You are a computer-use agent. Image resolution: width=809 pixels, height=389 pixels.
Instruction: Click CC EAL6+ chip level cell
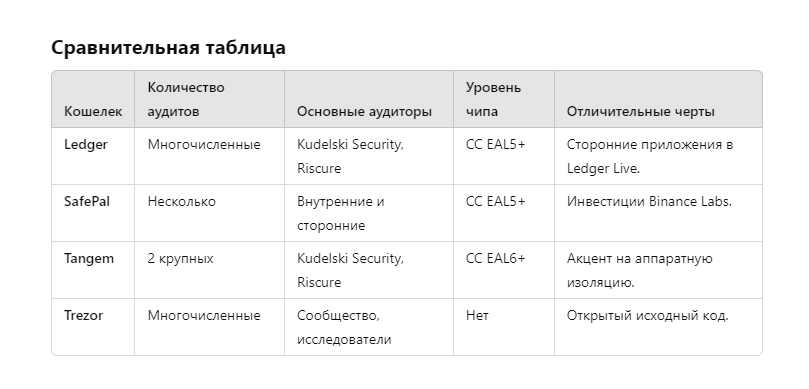point(504,270)
